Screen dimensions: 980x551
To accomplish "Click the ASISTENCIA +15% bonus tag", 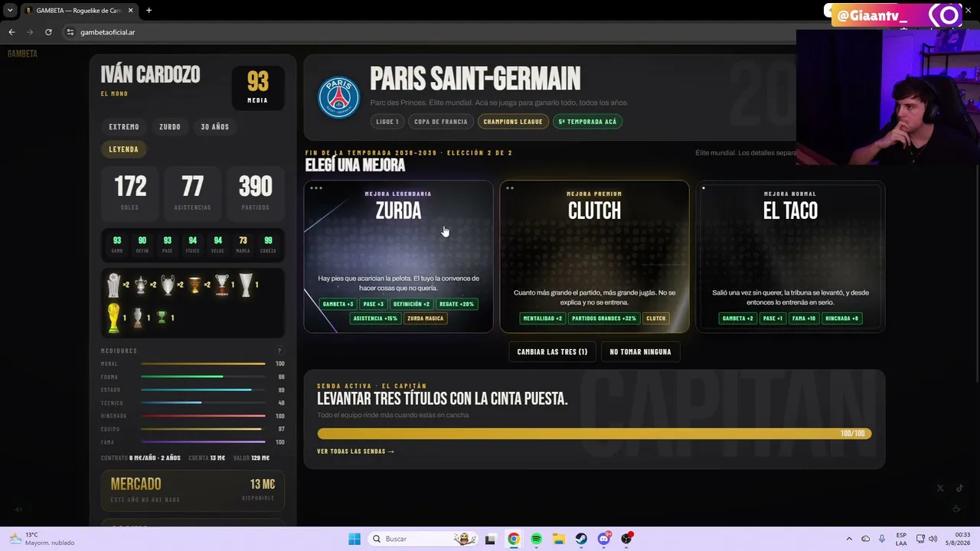I will (375, 318).
